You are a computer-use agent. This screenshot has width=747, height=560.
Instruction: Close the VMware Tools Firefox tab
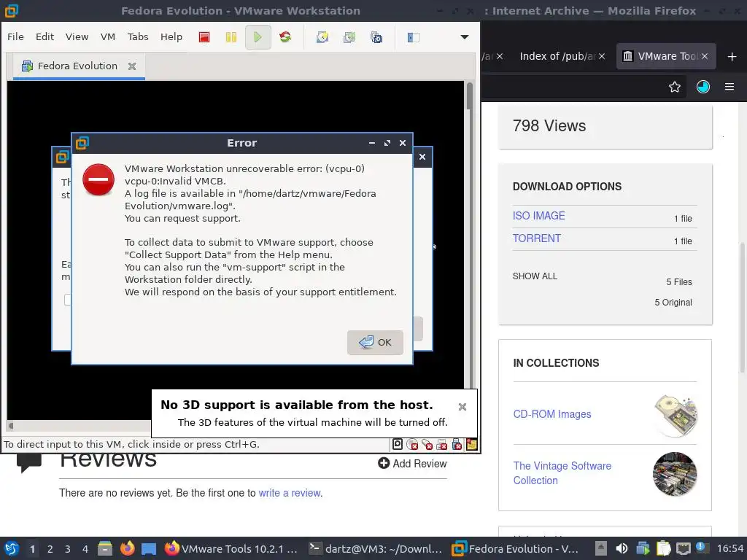(x=705, y=56)
